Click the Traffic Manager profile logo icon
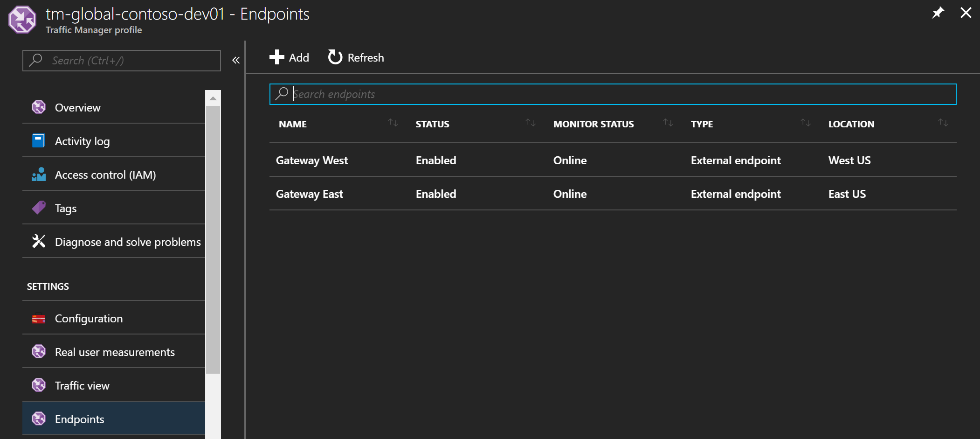 (x=22, y=20)
